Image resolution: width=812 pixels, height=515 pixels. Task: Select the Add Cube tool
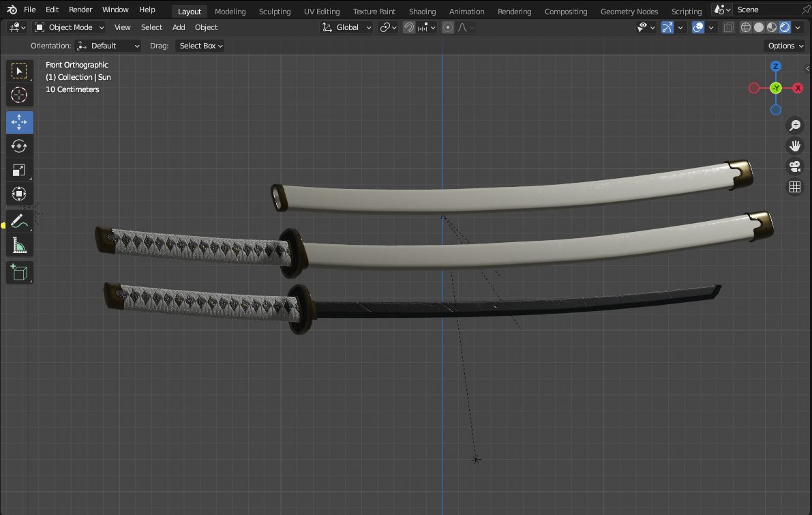pyautogui.click(x=19, y=273)
